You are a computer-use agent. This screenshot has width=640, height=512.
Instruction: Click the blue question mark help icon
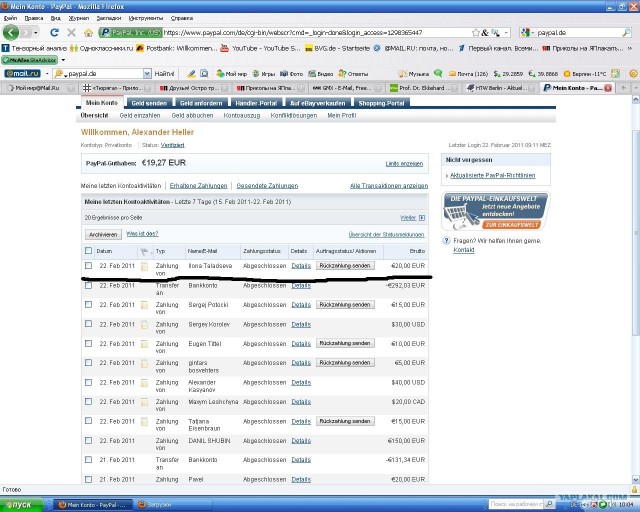pyautogui.click(x=447, y=241)
